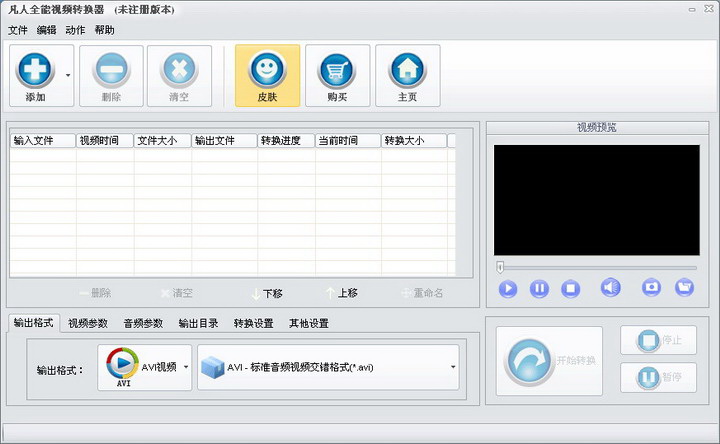Mute audio with the speaker icon
This screenshot has width=720, height=444.
(x=610, y=287)
